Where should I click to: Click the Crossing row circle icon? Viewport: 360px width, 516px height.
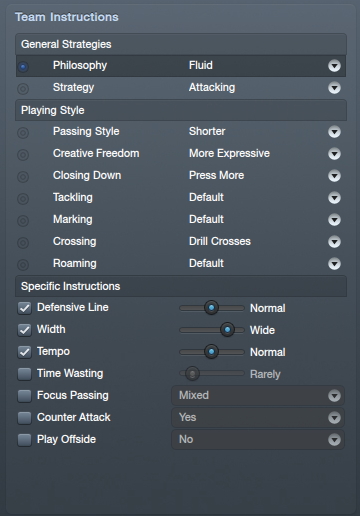pos(23,242)
